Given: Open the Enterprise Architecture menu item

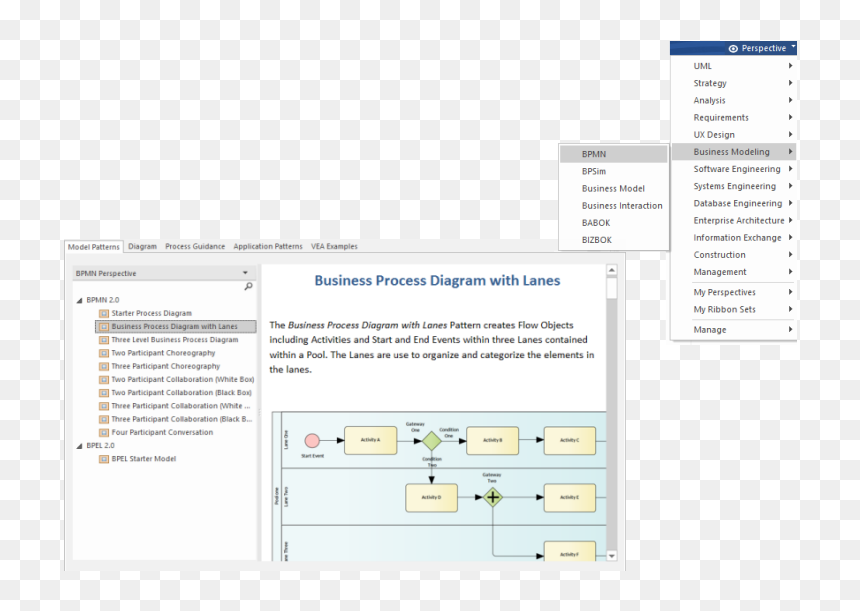Looking at the screenshot, I should (x=734, y=220).
